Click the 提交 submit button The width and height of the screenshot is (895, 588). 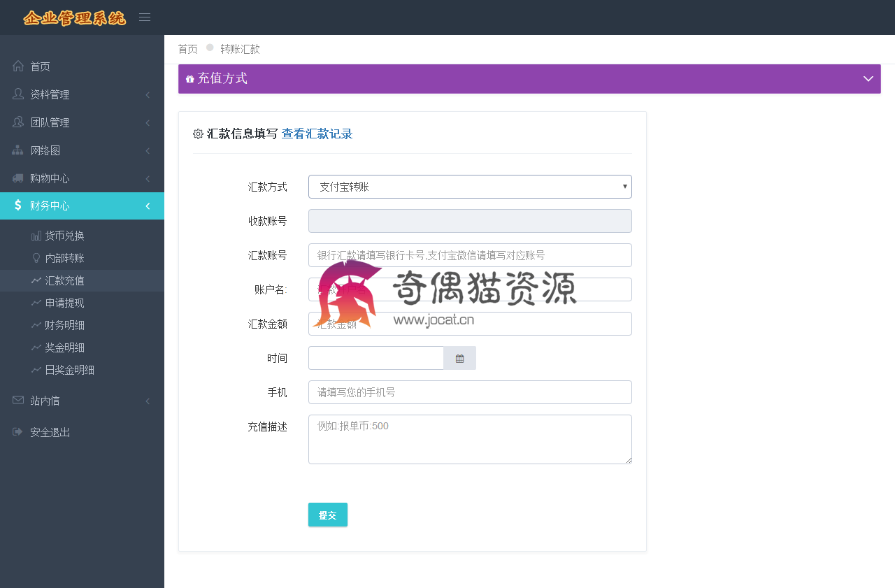click(x=327, y=515)
